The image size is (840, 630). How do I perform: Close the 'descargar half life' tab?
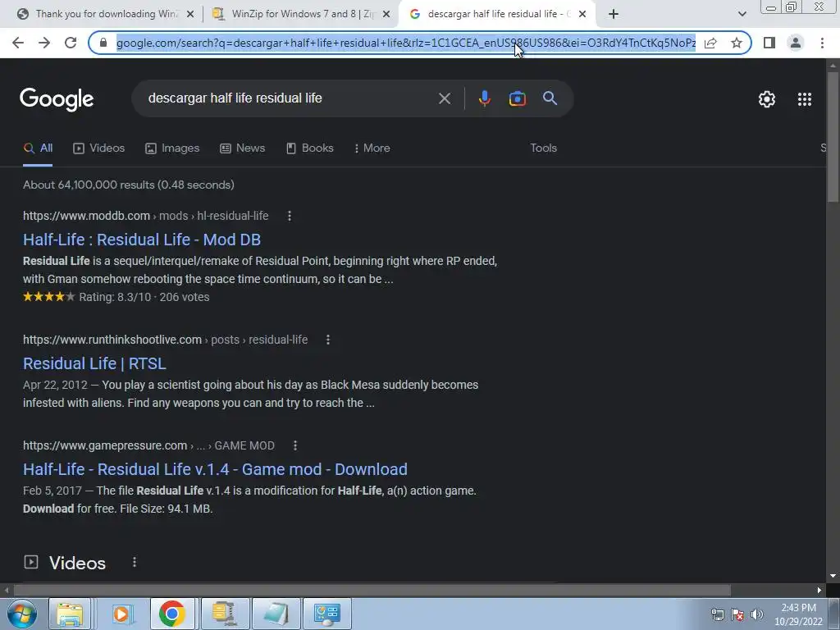tap(582, 14)
